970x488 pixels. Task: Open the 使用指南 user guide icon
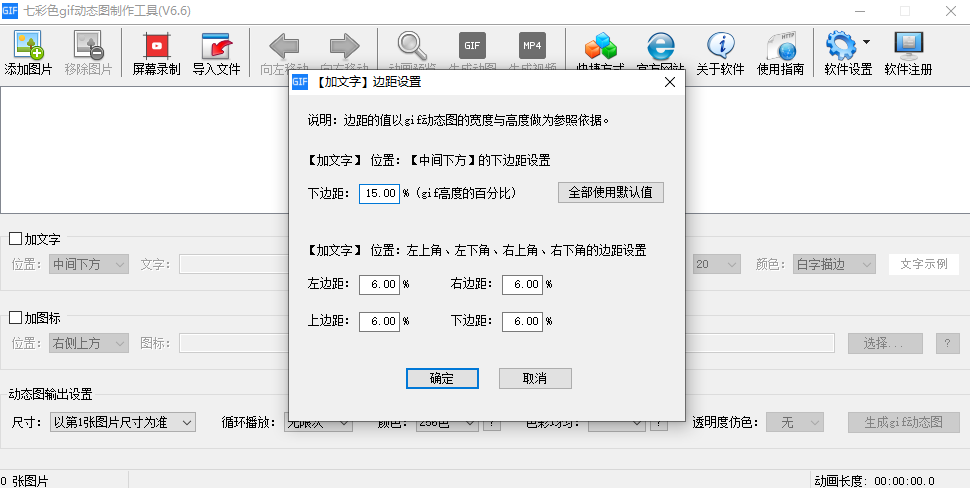point(780,46)
